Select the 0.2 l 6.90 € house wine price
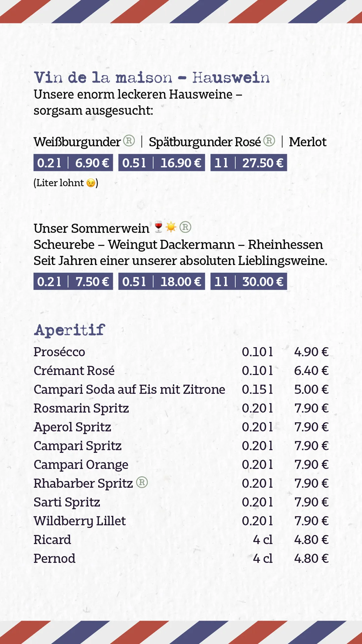Viewport: 362px width, 644px height. [x=73, y=163]
